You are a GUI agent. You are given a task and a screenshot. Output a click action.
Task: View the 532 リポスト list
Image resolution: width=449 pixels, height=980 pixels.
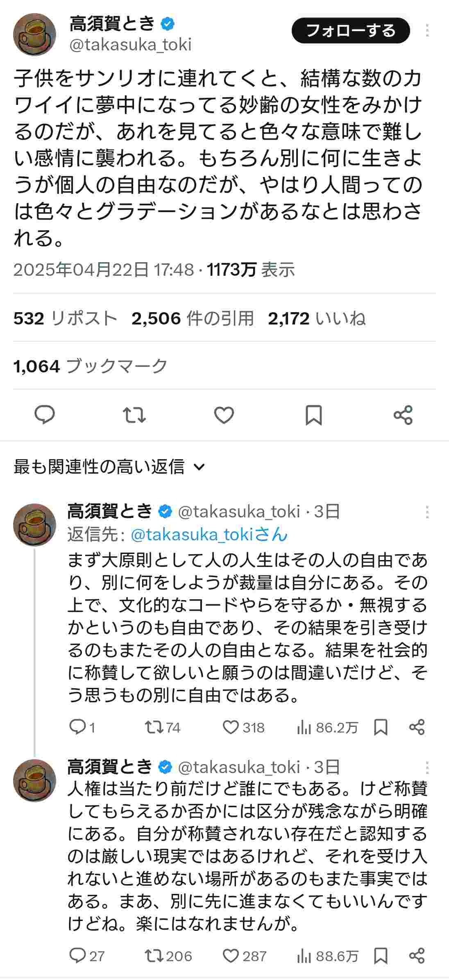[65, 318]
